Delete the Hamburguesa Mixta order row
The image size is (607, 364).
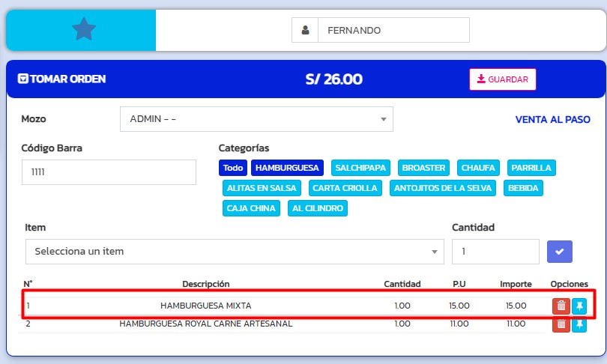tap(560, 306)
